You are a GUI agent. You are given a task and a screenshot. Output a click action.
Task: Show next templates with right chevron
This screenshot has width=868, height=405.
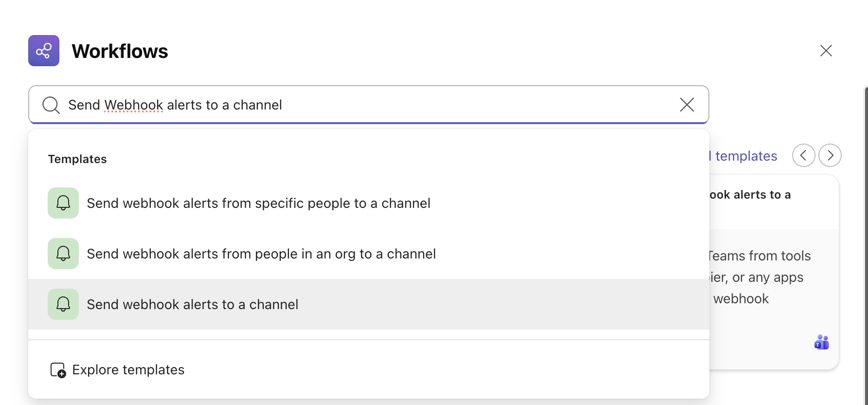(830, 155)
